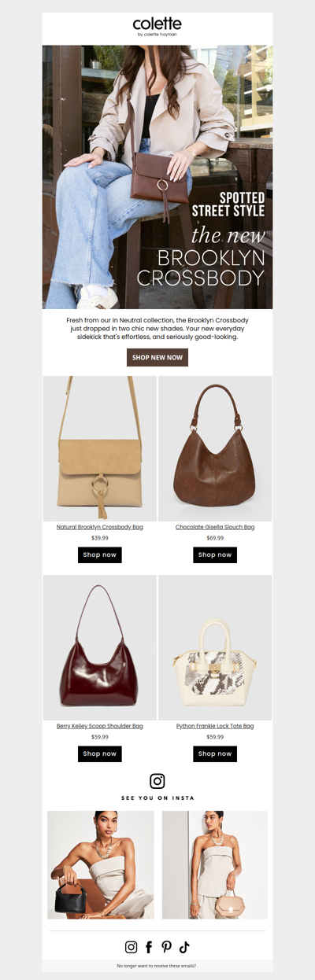Open Berry Kelley Scoop Shoulder Bag link
315x980 pixels.
[100, 726]
